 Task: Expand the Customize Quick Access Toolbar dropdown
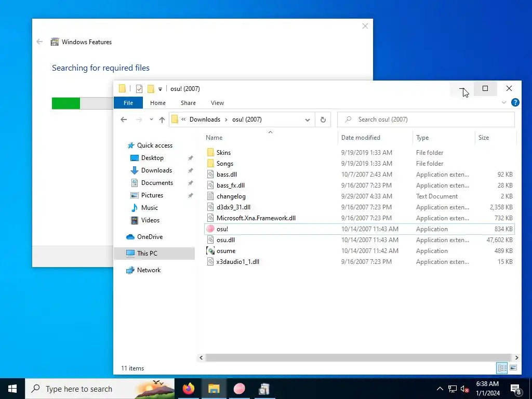[x=160, y=89]
